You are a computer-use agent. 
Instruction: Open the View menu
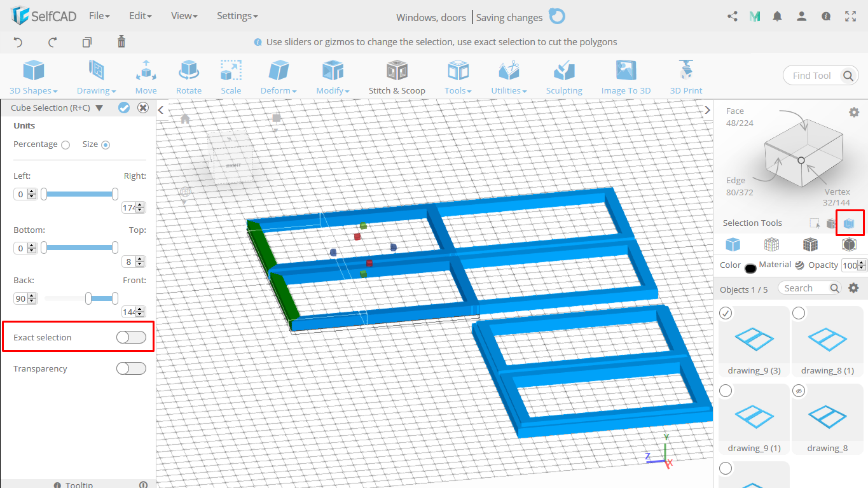tap(184, 16)
